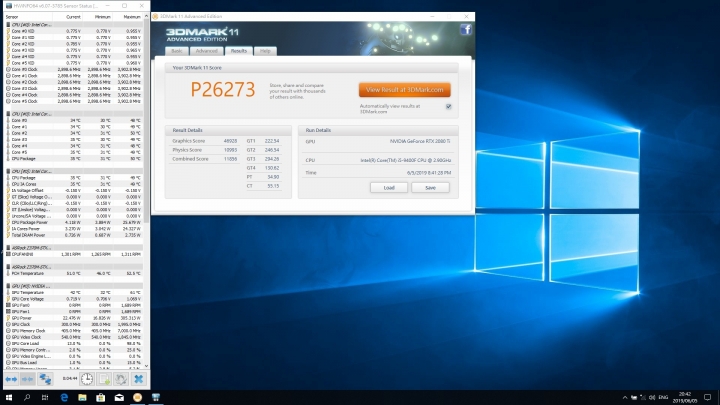Open the Help tab in 3DMark
The height and width of the screenshot is (405, 720).
pos(265,51)
